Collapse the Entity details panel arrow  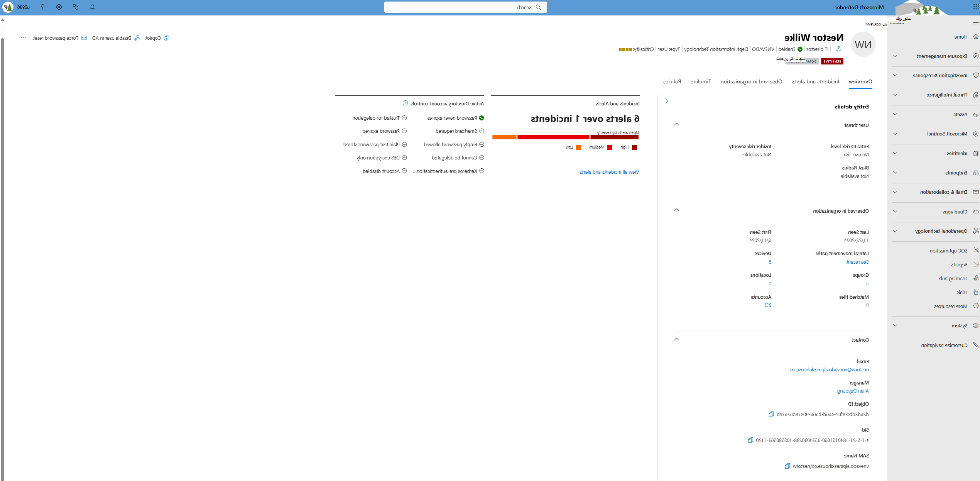pyautogui.click(x=667, y=101)
